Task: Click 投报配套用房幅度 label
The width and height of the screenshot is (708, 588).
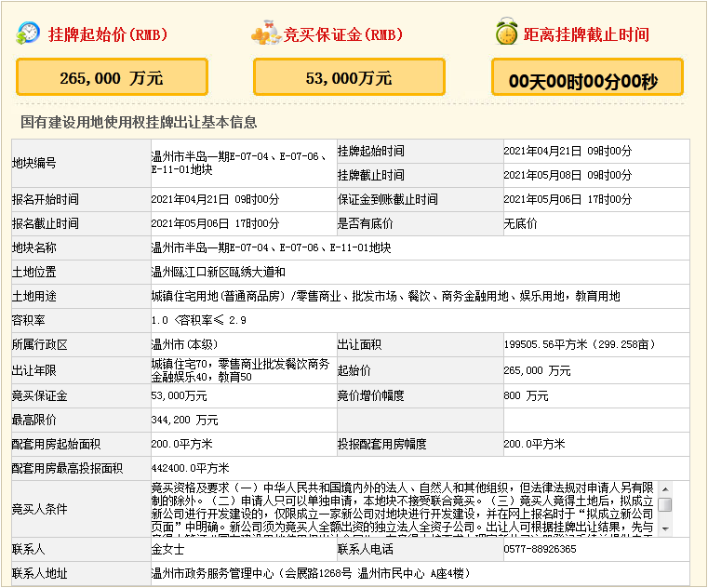Action: [x=382, y=444]
